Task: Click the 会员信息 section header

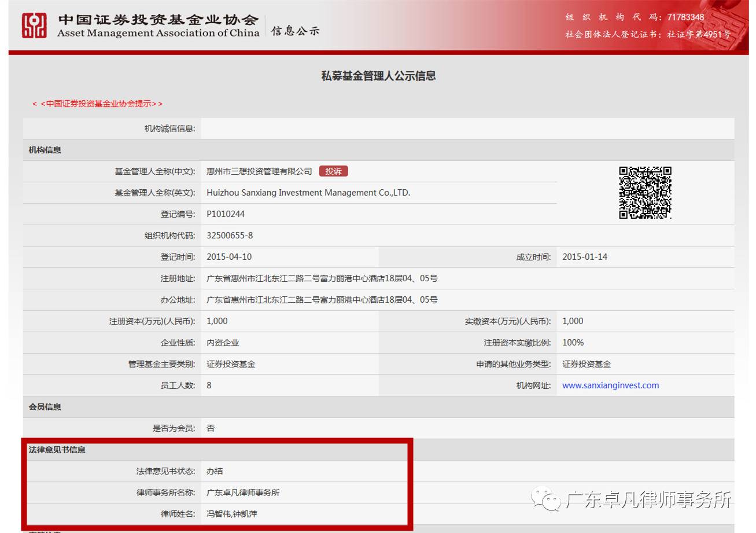Action: pos(45,407)
